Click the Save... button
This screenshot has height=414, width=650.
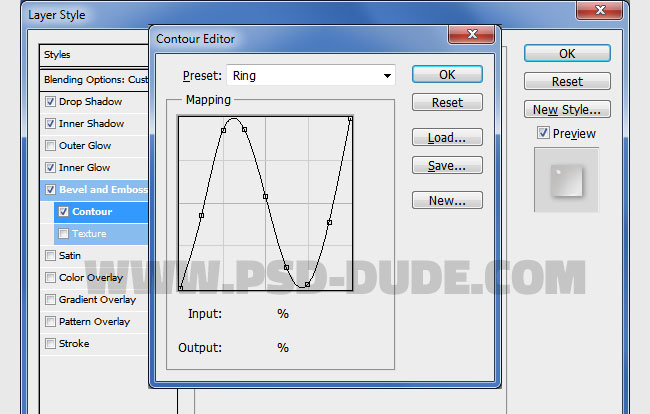coord(447,165)
